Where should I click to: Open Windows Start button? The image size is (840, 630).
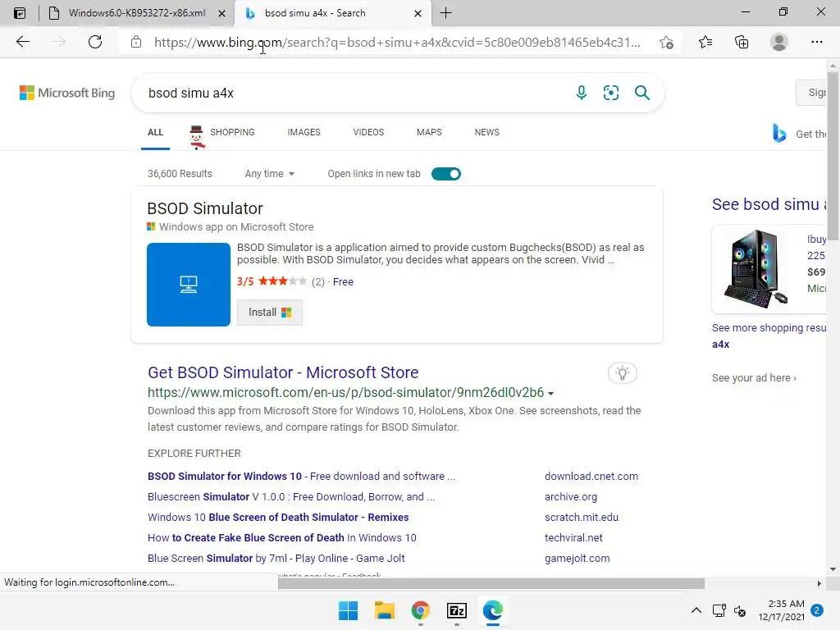click(x=348, y=610)
